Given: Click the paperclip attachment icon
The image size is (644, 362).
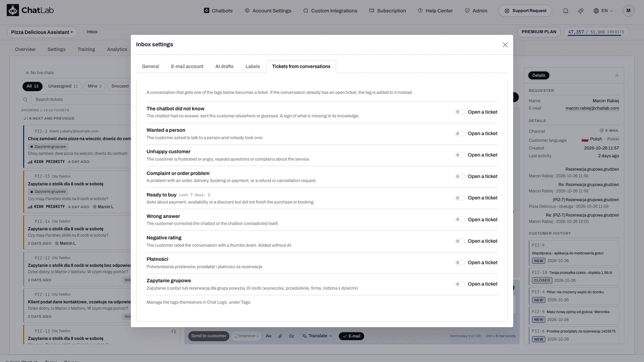Looking at the screenshot, I should 280,336.
